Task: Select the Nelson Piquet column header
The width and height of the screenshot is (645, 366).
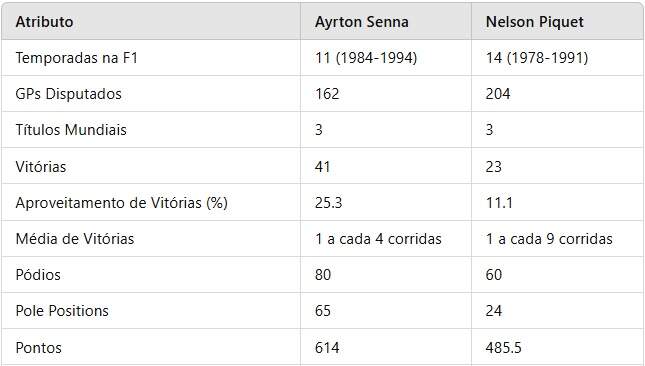Action: (534, 22)
